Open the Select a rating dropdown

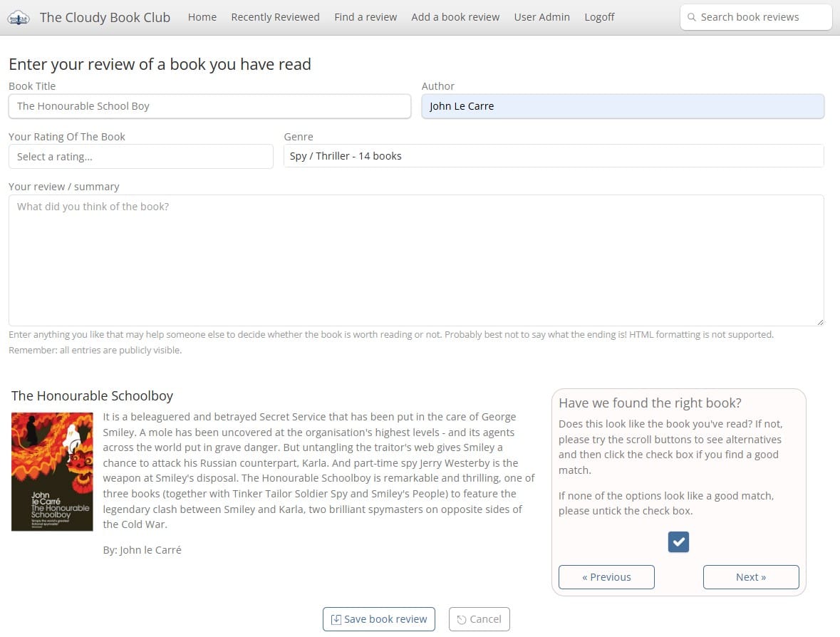pyautogui.click(x=141, y=157)
